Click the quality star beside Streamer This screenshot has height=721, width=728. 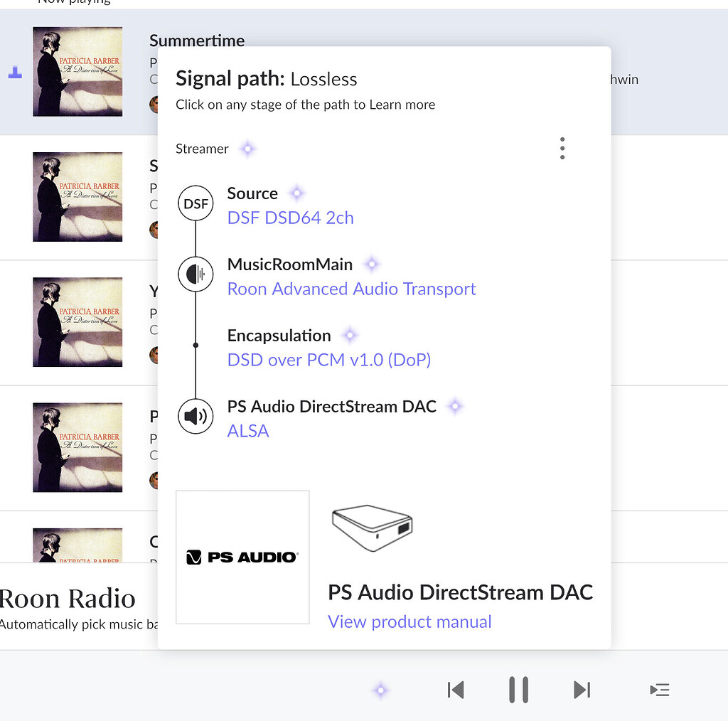point(247,149)
